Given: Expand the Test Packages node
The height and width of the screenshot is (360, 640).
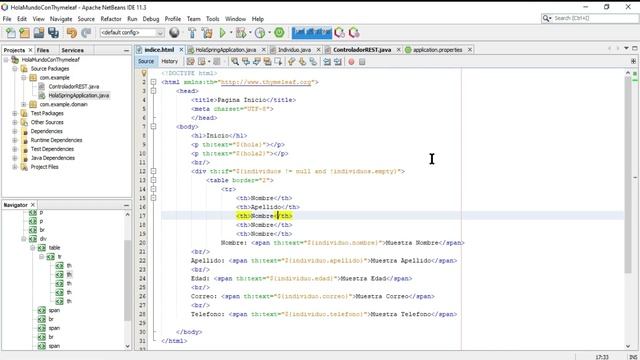Looking at the screenshot, I should click(x=15, y=113).
